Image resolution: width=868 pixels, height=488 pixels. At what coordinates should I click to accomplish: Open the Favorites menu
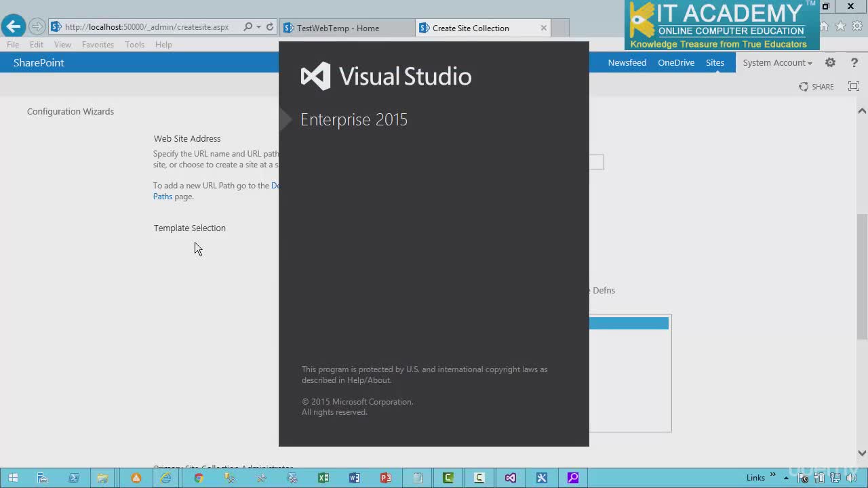98,44
